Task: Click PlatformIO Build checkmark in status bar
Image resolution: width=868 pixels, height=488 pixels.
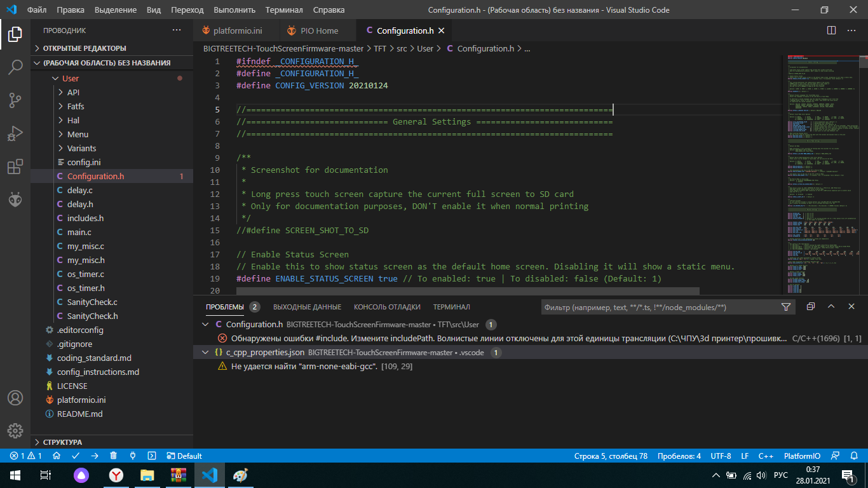Action: (76, 456)
